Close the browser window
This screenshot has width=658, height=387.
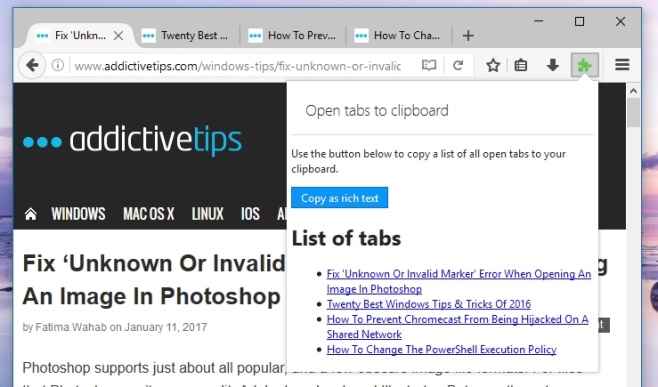point(620,21)
